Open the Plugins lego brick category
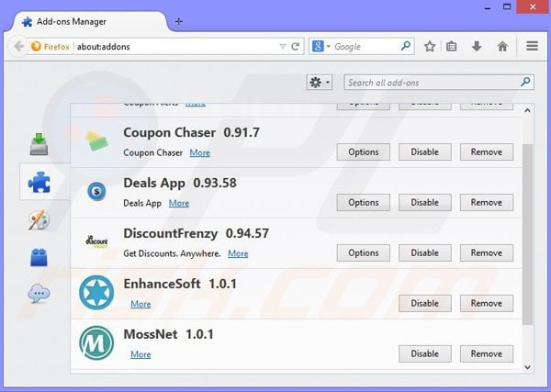Screen dimensions: 551x392 click(39, 257)
